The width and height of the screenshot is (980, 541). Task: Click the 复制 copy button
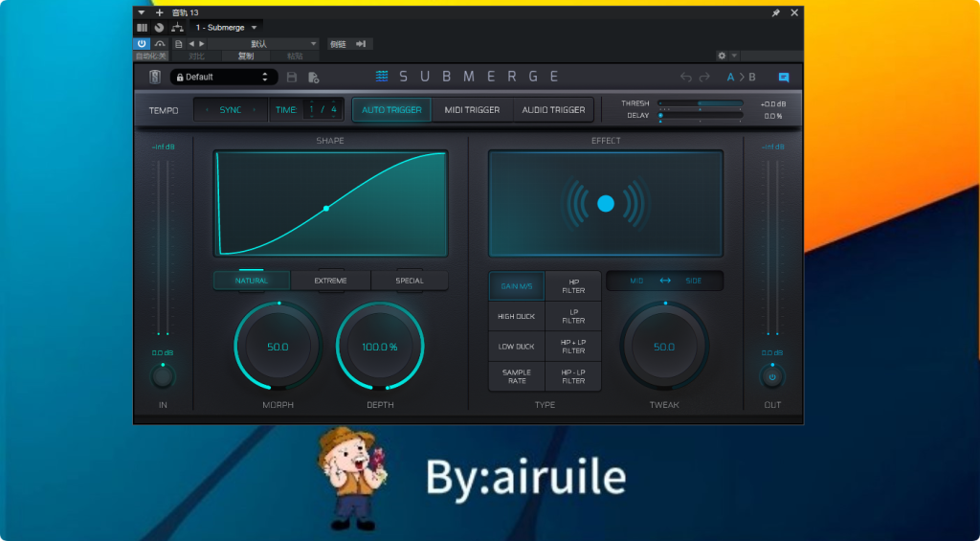246,56
